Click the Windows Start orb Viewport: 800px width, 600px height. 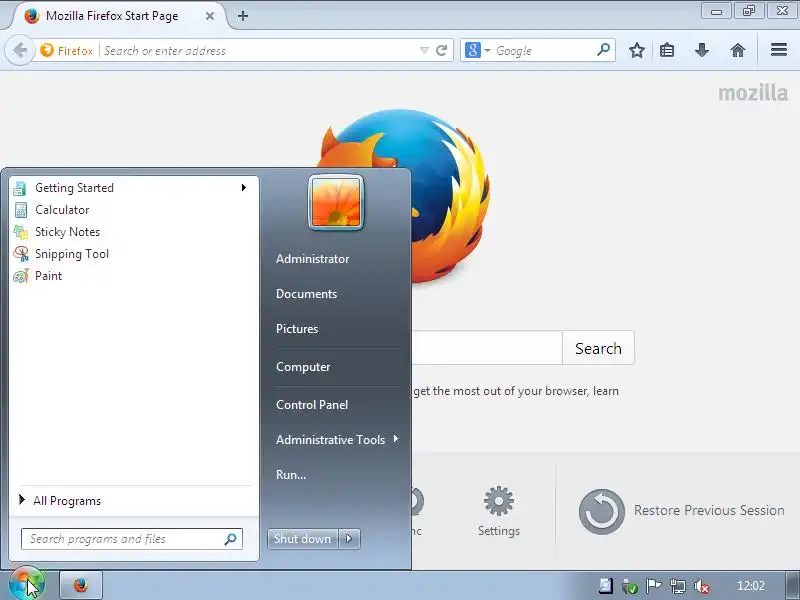[x=27, y=585]
